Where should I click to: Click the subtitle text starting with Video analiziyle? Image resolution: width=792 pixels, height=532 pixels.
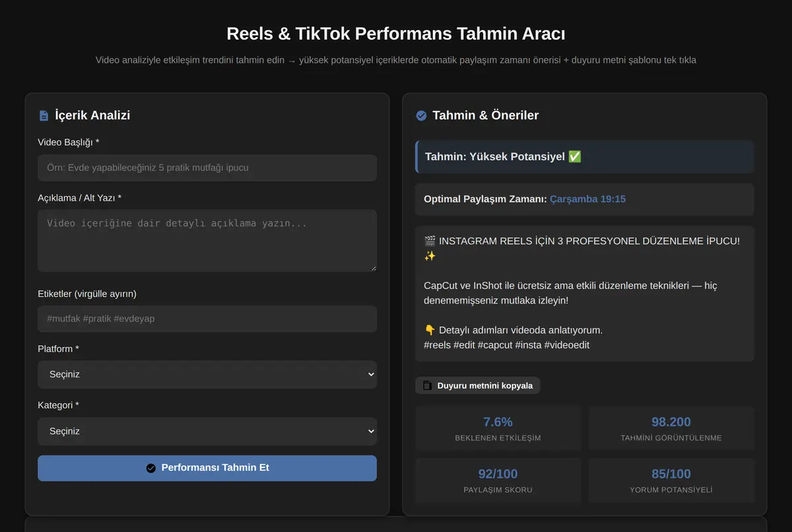pos(396,60)
